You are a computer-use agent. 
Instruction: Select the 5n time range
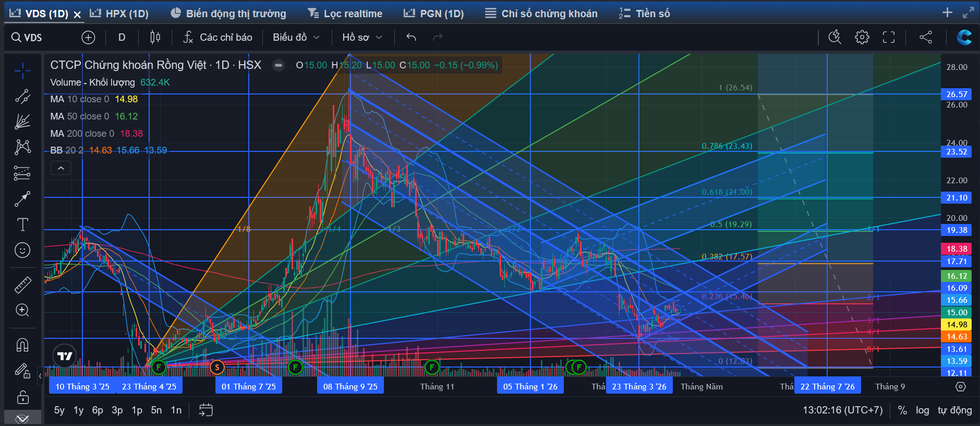tap(156, 410)
